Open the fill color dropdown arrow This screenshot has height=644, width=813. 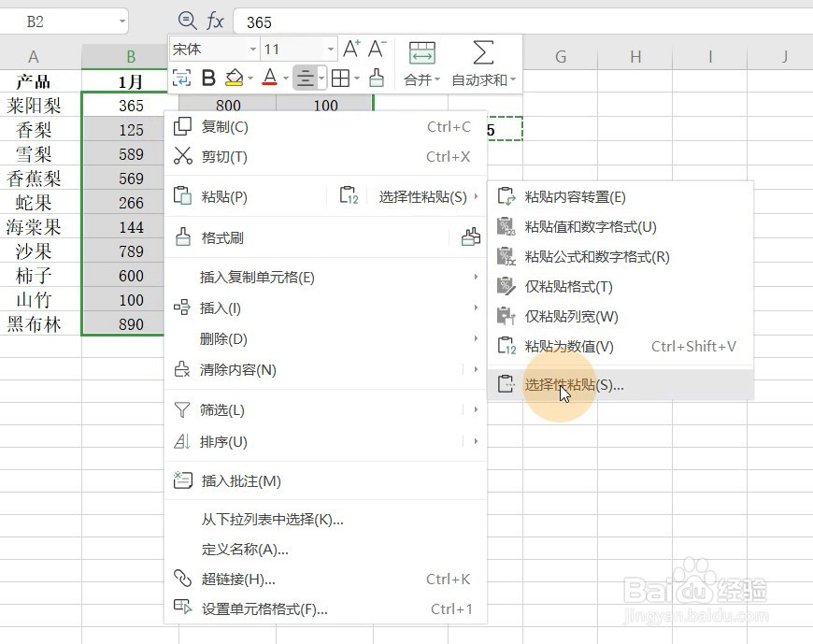tap(249, 79)
